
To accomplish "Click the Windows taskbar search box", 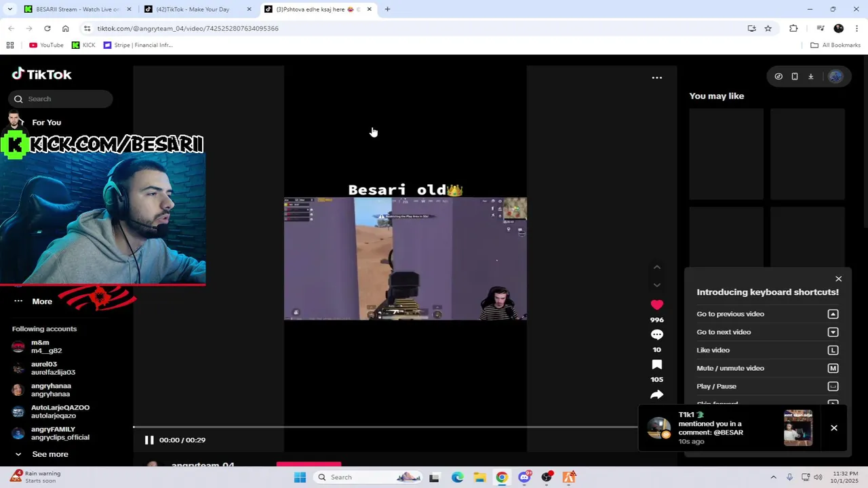I will click(369, 477).
